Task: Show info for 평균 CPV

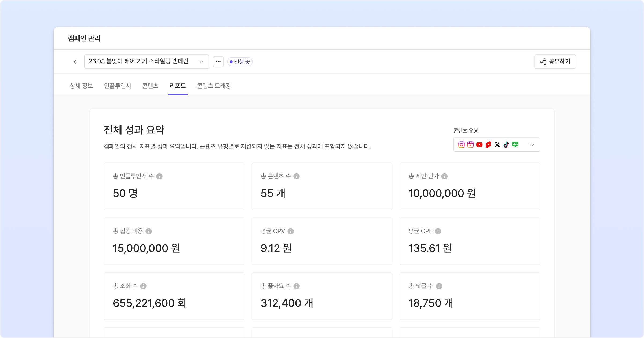Action: coord(291,231)
